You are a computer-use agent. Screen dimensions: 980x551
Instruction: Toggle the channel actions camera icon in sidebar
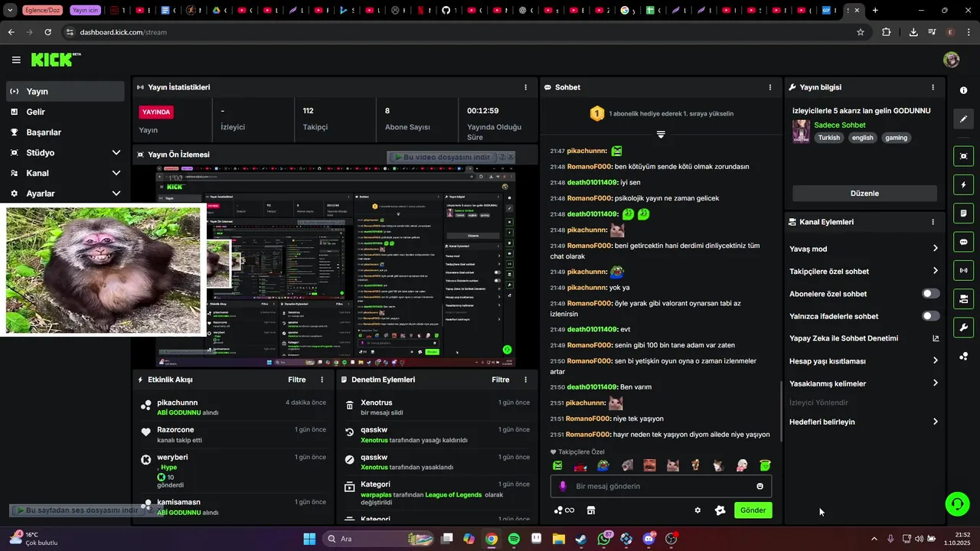pos(963,298)
